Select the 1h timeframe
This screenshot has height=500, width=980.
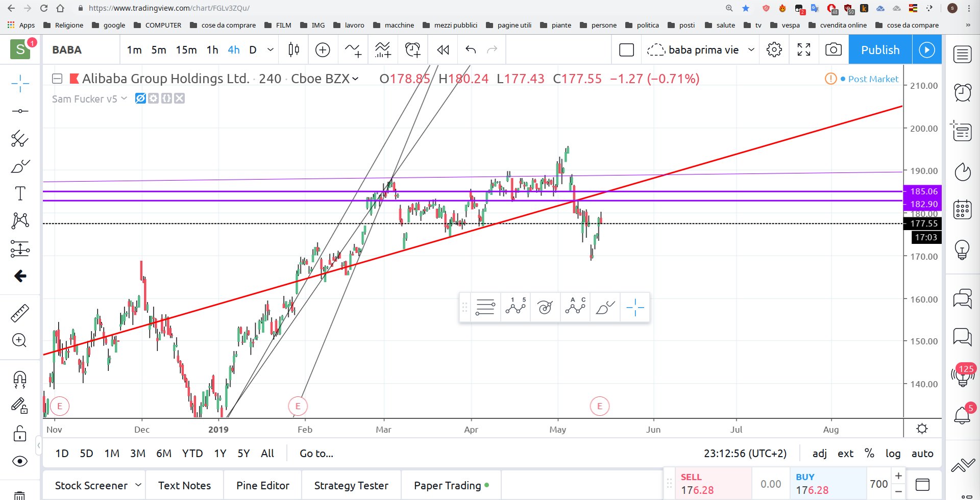click(x=212, y=49)
